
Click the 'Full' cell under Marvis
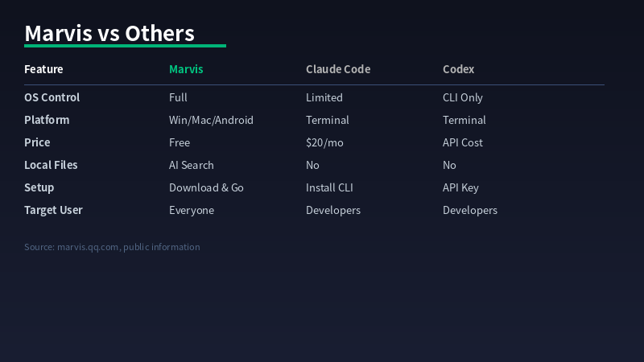[178, 97]
